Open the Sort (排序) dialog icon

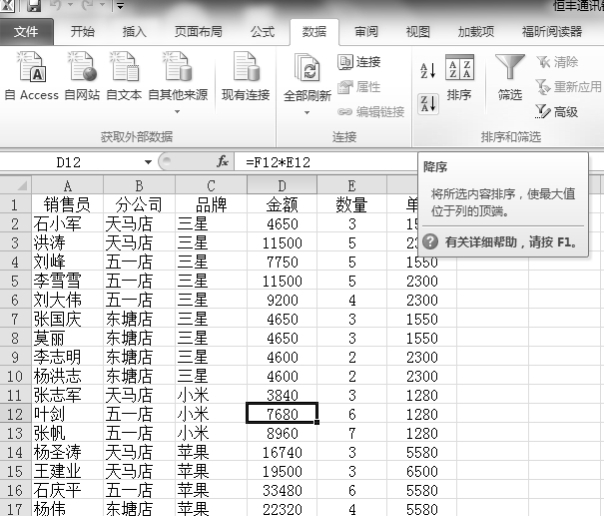(459, 67)
